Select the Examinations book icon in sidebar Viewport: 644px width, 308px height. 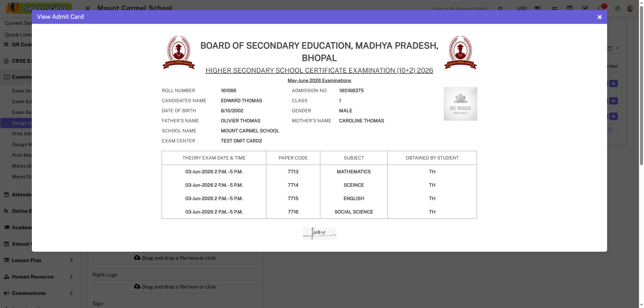pos(6,77)
